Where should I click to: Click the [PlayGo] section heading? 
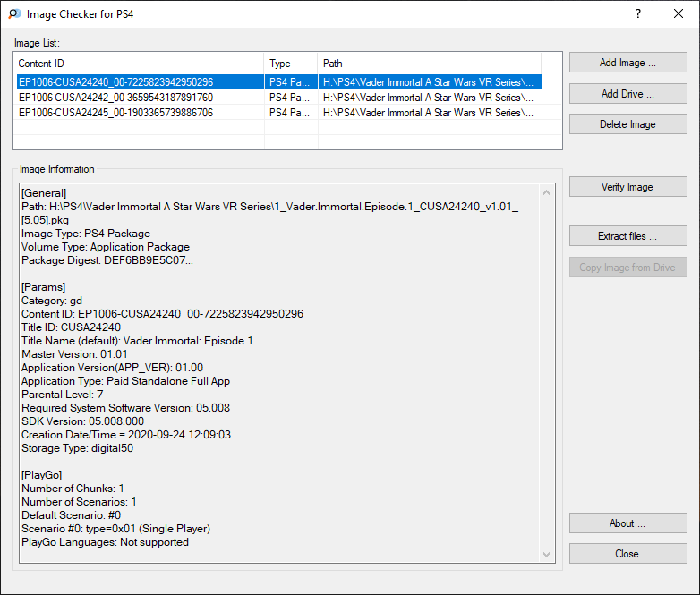coord(41,475)
